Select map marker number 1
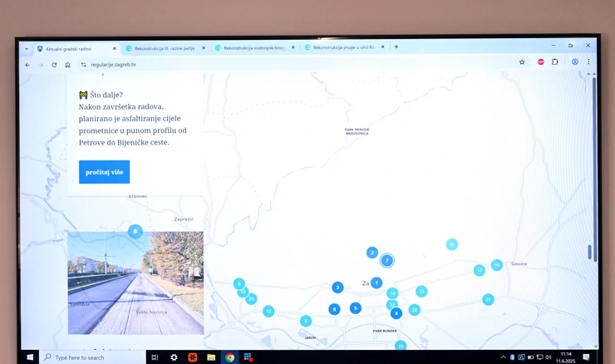 pos(376,283)
